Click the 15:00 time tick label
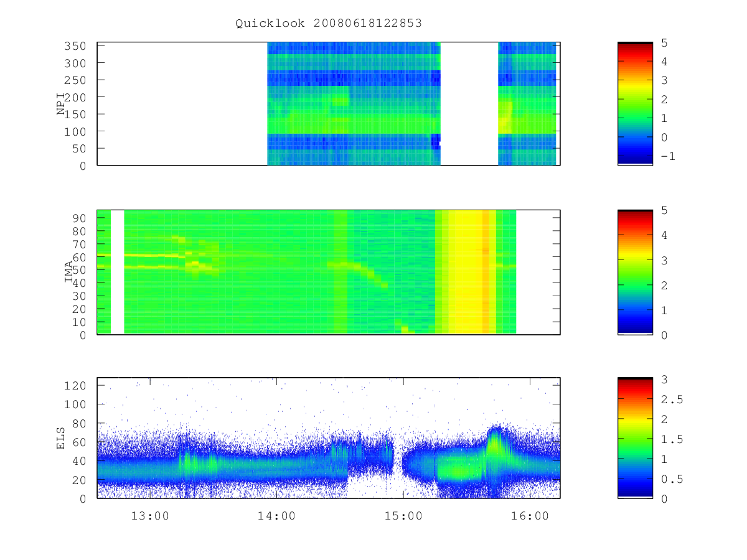 click(x=403, y=516)
